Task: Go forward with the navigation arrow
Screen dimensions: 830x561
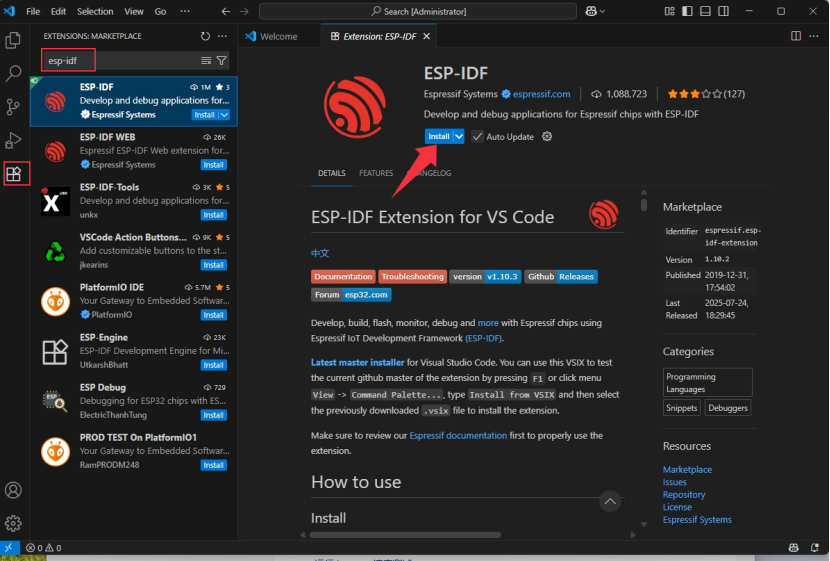Action: pos(244,12)
